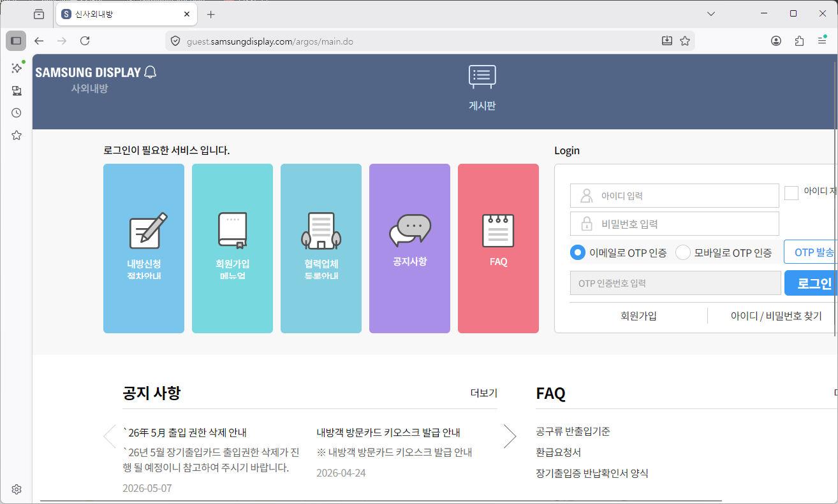
Task: Click the 게시판 menu label
Action: (x=482, y=106)
